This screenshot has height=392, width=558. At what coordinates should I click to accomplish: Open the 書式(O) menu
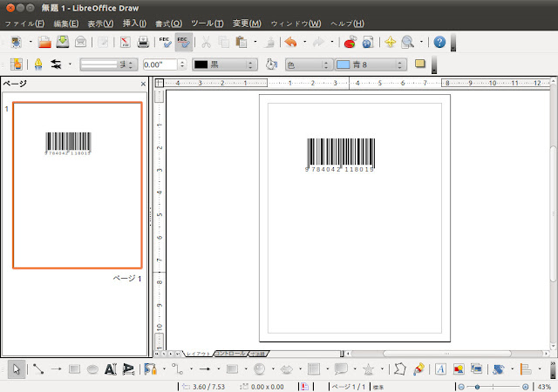tap(168, 24)
